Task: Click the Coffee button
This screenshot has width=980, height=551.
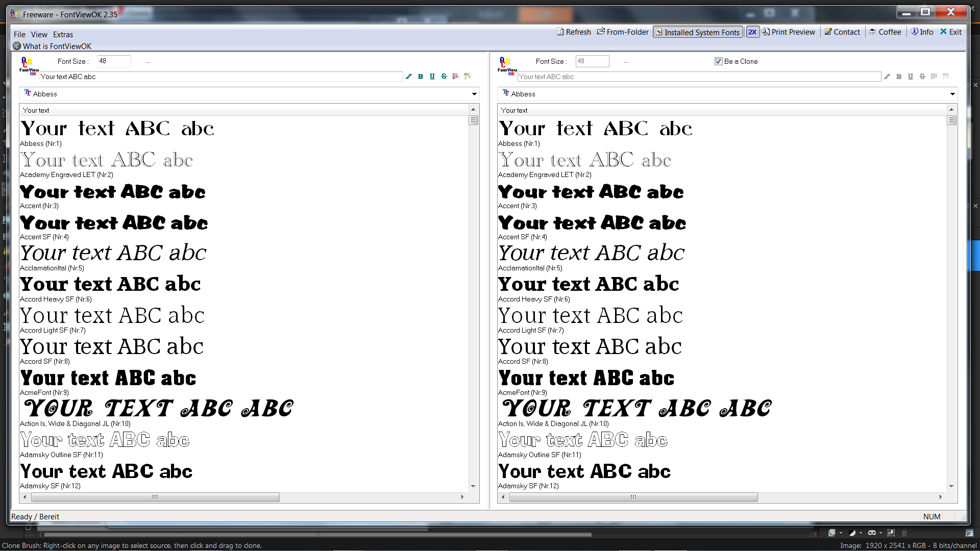Action: click(x=885, y=32)
